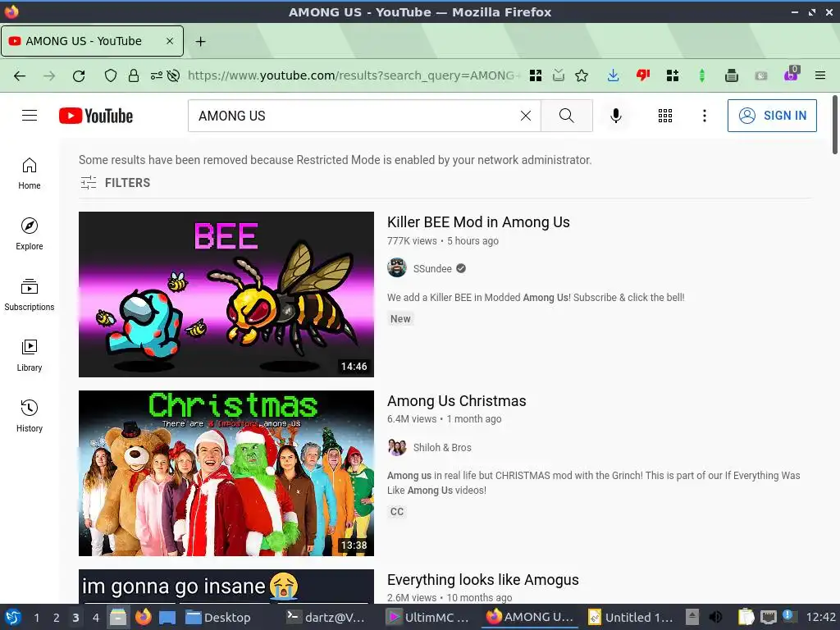Click the title 'Everything looks like Amogus'
The image size is (840, 630).
point(482,580)
